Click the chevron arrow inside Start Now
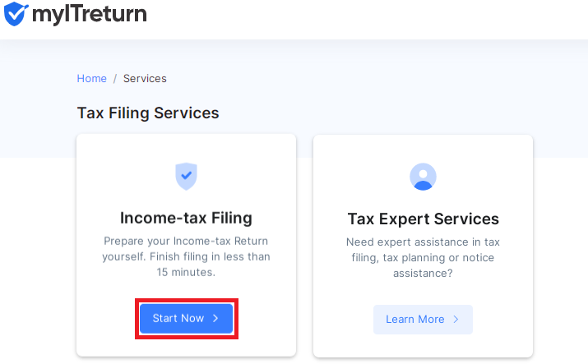The width and height of the screenshot is (588, 364). coord(215,318)
